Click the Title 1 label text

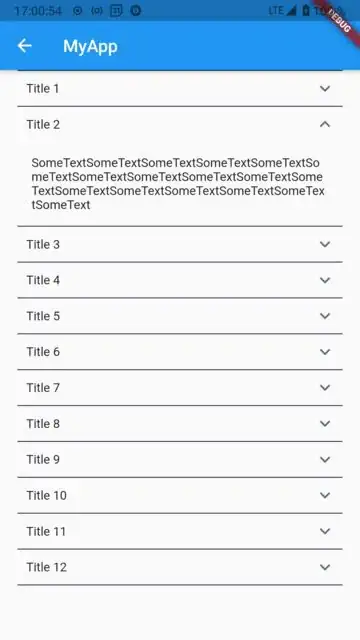click(43, 89)
